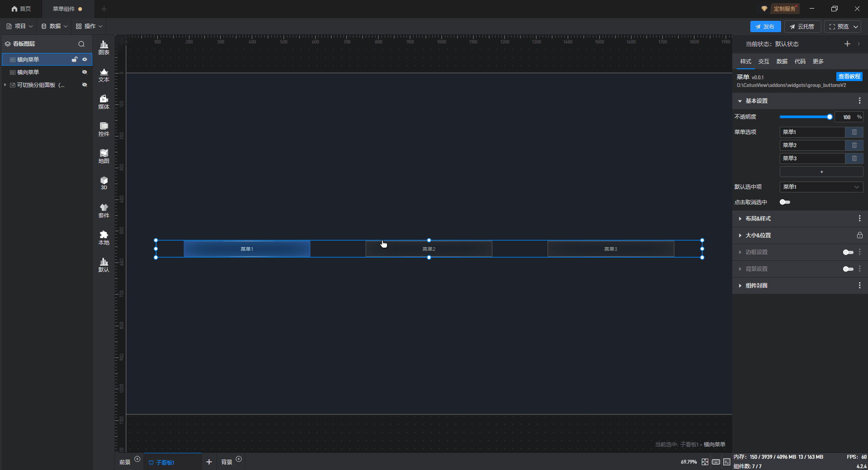The image size is (868, 470).
Task: Toggle visibility of selected 横向菜单 layer
Action: pyautogui.click(x=85, y=59)
